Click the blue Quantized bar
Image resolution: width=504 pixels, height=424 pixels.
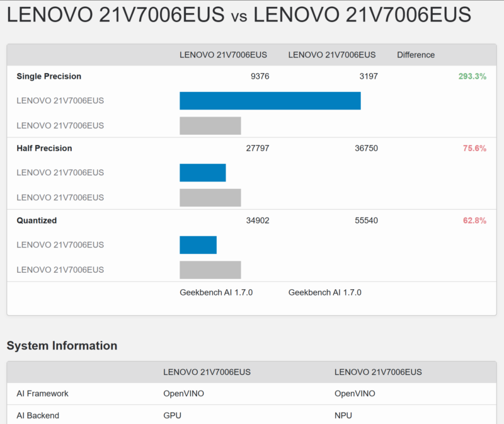(198, 245)
